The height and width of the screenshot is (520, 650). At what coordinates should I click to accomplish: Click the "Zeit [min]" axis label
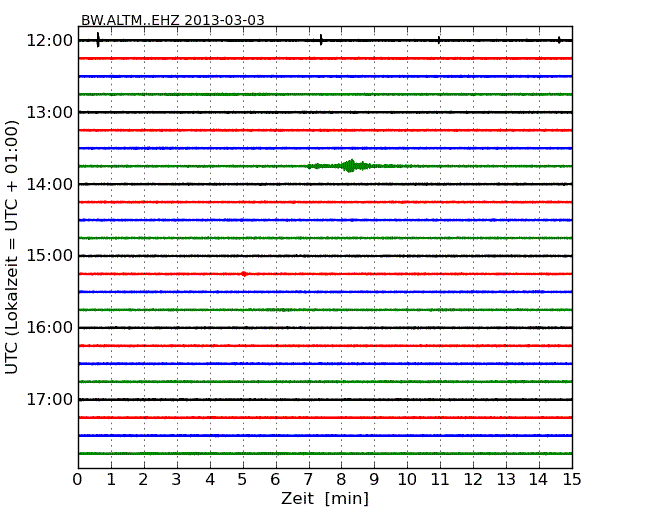click(325, 498)
